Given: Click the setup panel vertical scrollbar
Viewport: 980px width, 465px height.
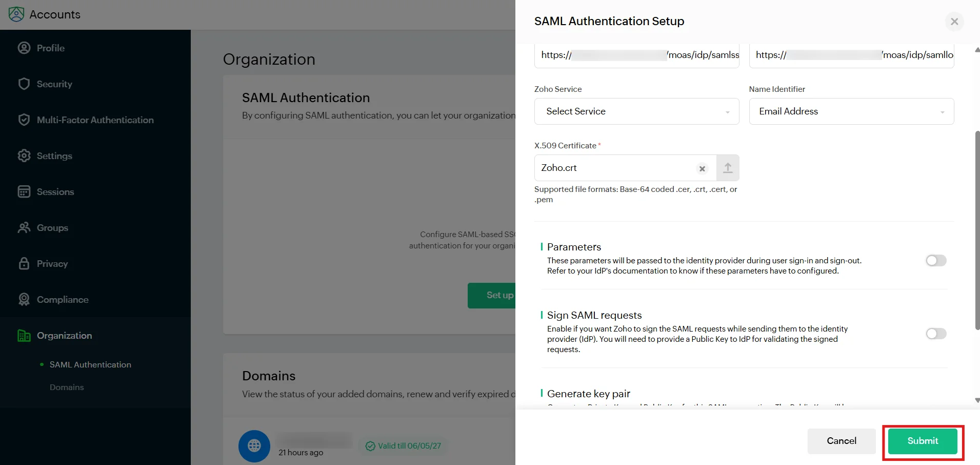Looking at the screenshot, I should click(977, 230).
